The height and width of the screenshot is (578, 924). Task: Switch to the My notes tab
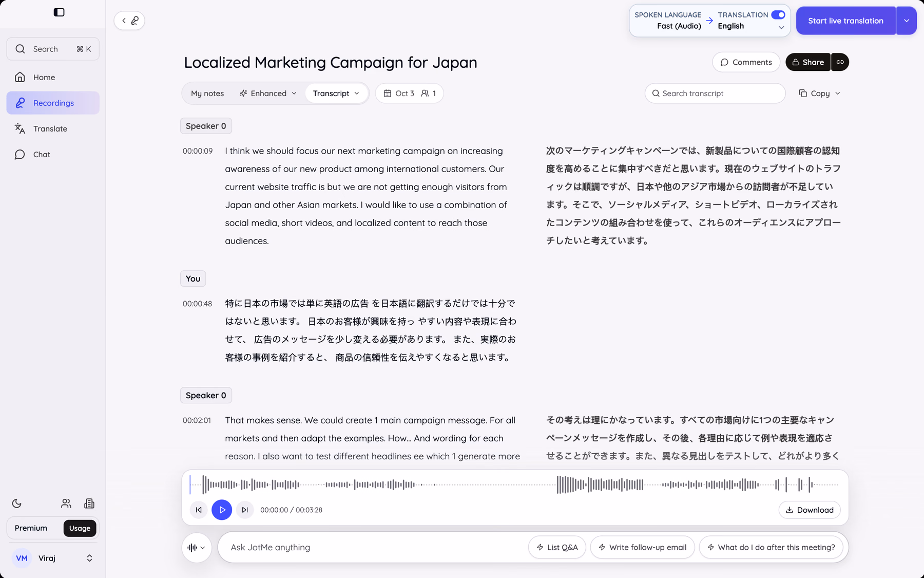pos(207,94)
